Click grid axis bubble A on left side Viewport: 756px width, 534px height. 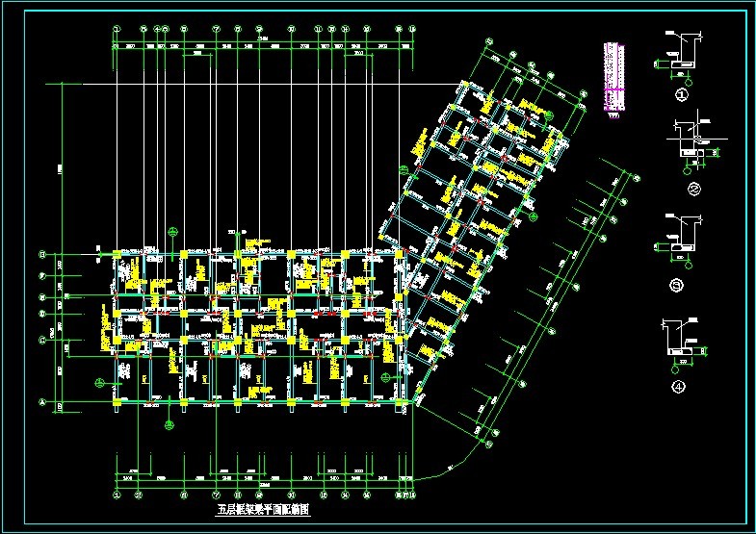point(42,401)
